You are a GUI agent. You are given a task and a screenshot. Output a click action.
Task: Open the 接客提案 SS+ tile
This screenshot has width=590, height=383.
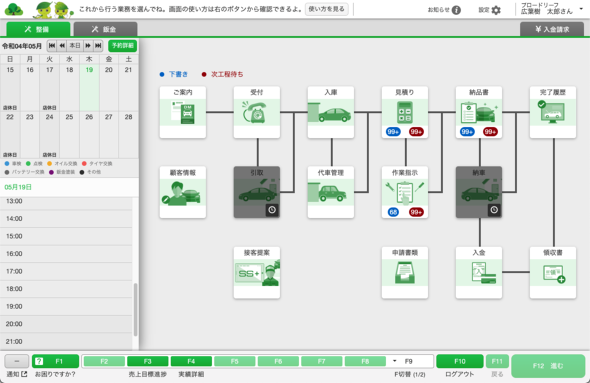(257, 273)
